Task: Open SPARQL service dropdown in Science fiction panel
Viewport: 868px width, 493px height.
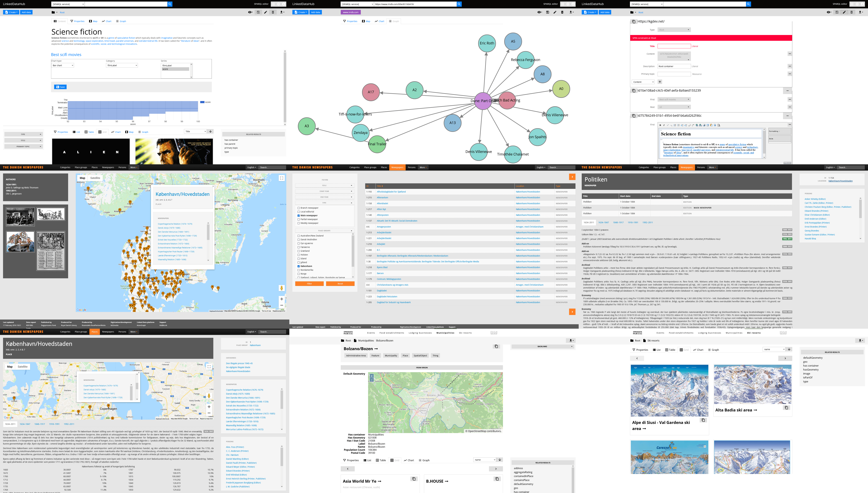Action: (x=68, y=4)
